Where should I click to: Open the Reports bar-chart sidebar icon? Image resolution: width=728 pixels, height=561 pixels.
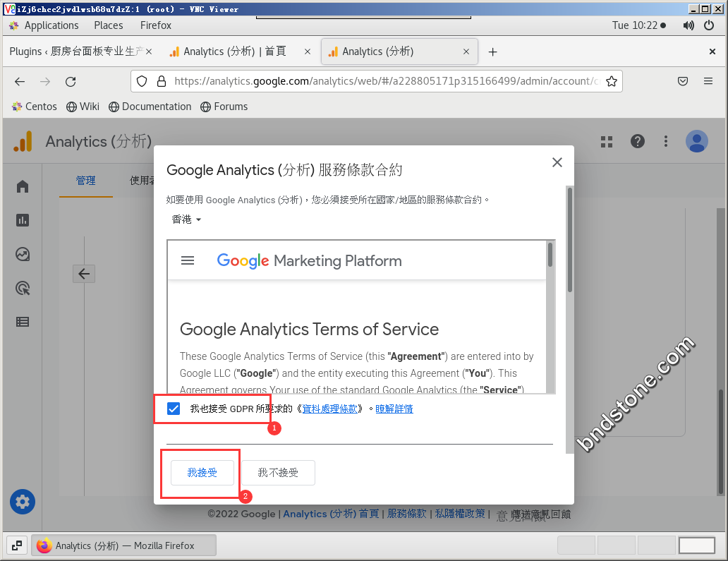(23, 220)
